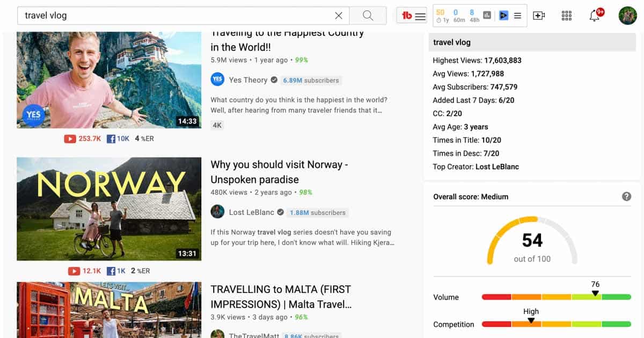Open the TubeBuddy menu button

413,16
